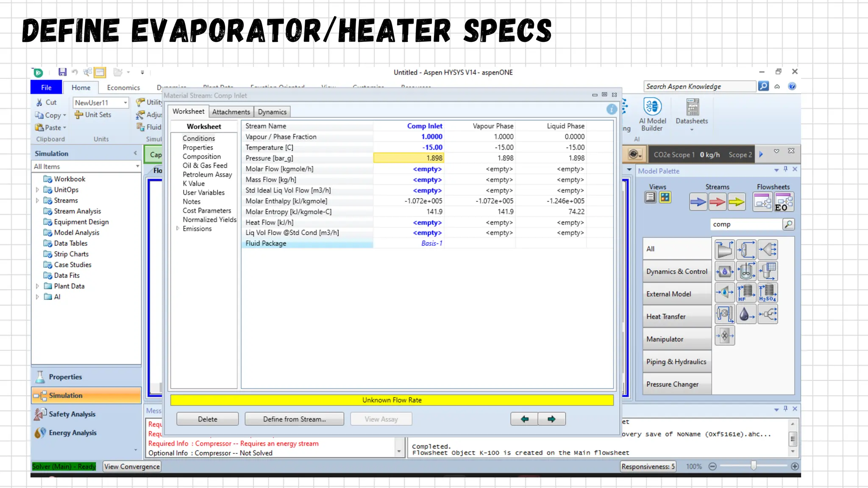
Task: Open the find object icon in quick access toolbar
Action: click(88, 72)
